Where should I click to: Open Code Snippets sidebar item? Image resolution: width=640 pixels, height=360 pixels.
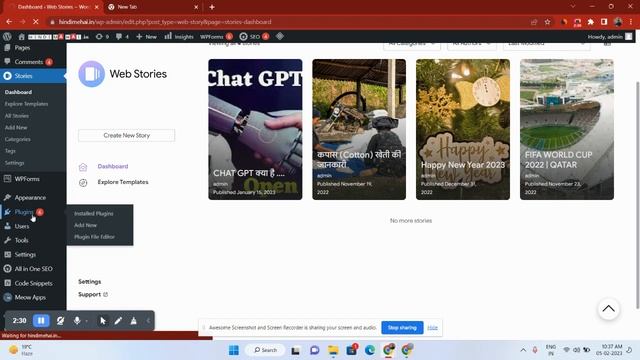[33, 283]
